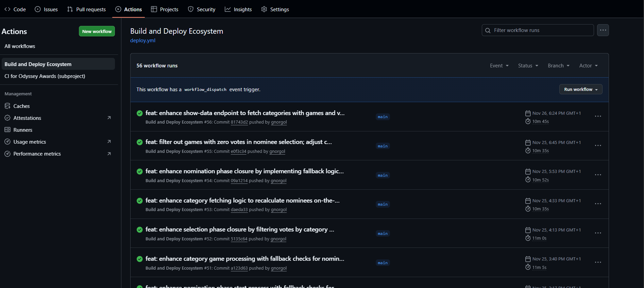Focus the Filter workflow runs search field

tap(538, 30)
